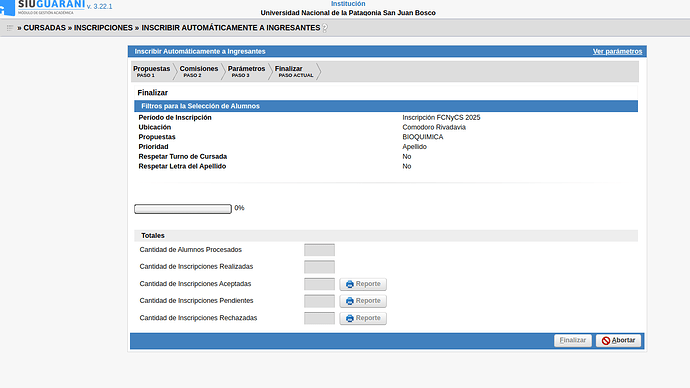Click the red prohibition icon on Abortar
The height and width of the screenshot is (388, 690).
[x=606, y=340]
